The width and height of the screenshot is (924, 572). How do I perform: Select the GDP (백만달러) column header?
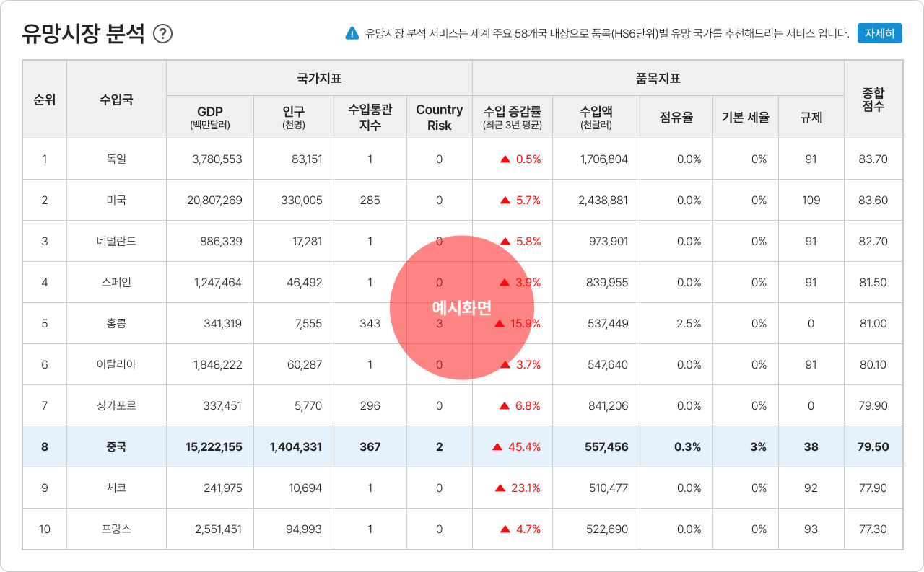(x=210, y=117)
